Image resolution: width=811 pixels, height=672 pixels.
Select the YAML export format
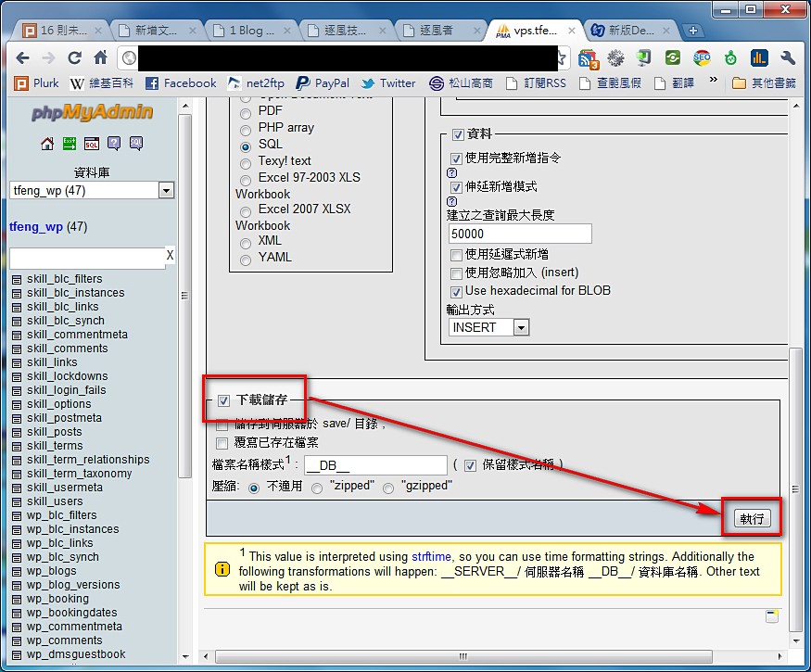coord(246,260)
